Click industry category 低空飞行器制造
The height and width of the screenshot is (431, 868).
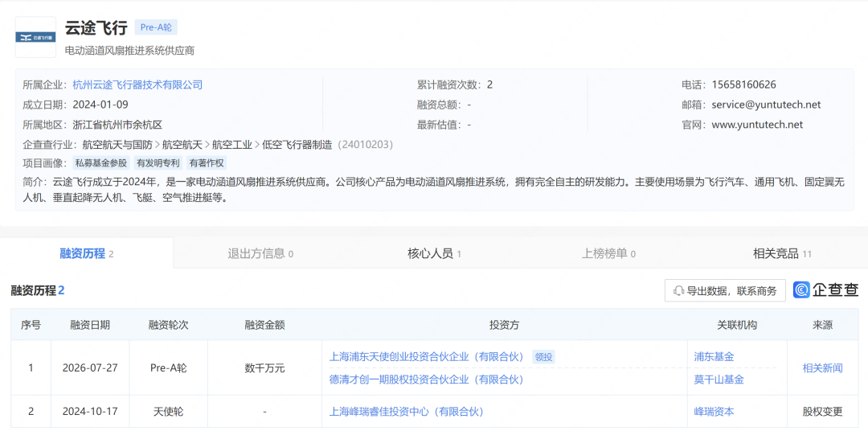(x=297, y=145)
